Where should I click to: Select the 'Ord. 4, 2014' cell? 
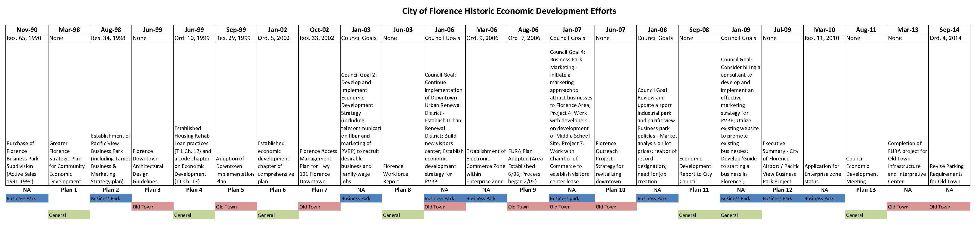pos(950,38)
